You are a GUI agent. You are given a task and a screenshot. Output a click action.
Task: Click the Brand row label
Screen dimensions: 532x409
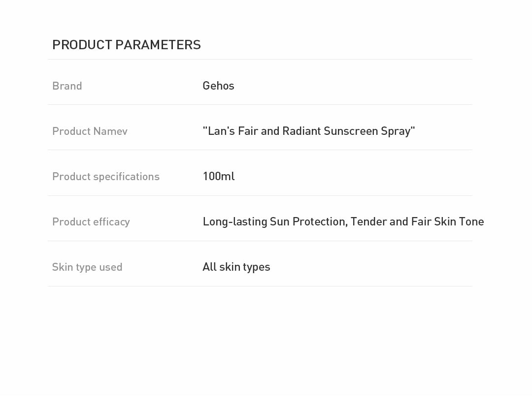(x=67, y=86)
